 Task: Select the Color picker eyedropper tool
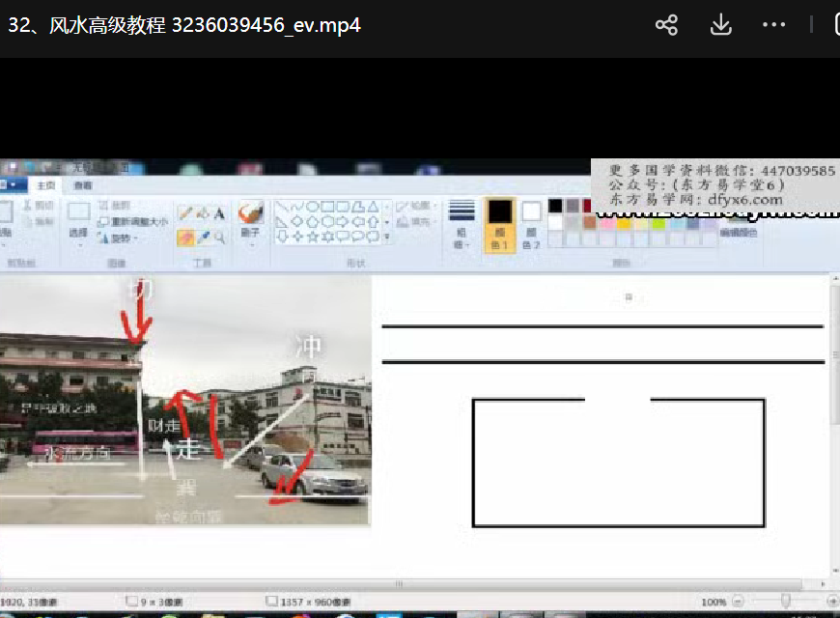(x=203, y=237)
